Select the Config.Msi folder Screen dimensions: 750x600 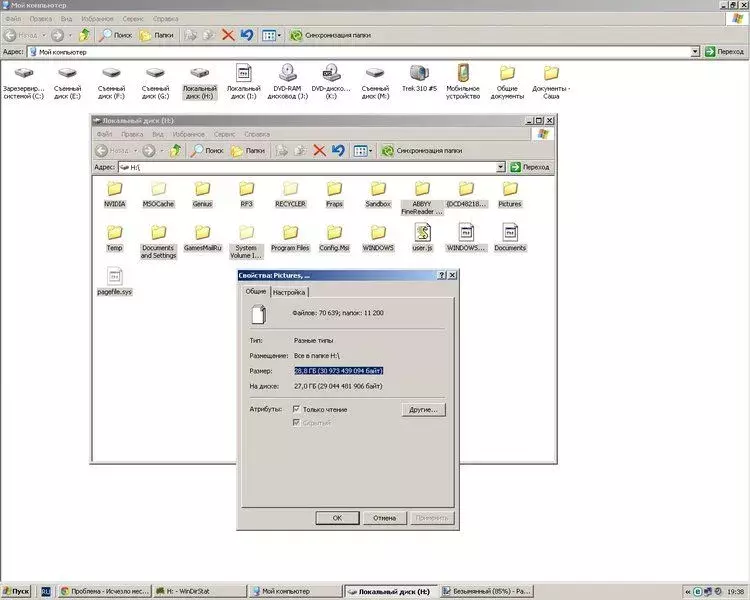[334, 239]
